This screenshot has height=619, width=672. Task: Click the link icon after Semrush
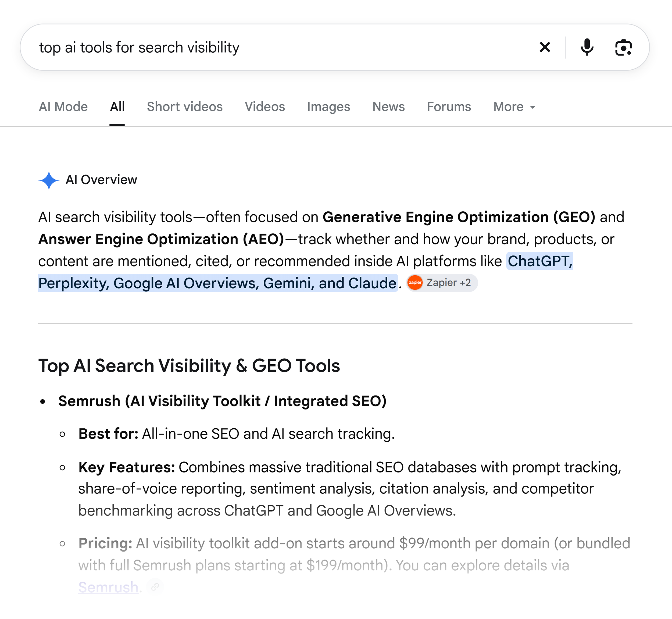[x=155, y=586]
